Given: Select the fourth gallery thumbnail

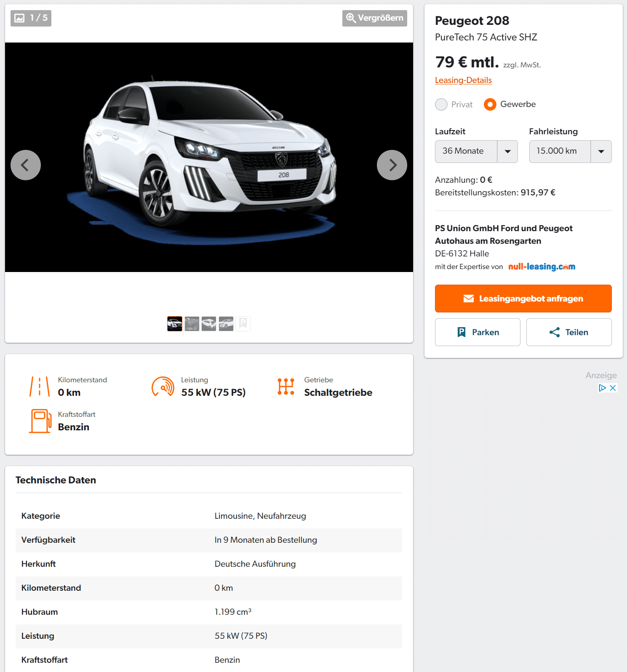Looking at the screenshot, I should (226, 324).
